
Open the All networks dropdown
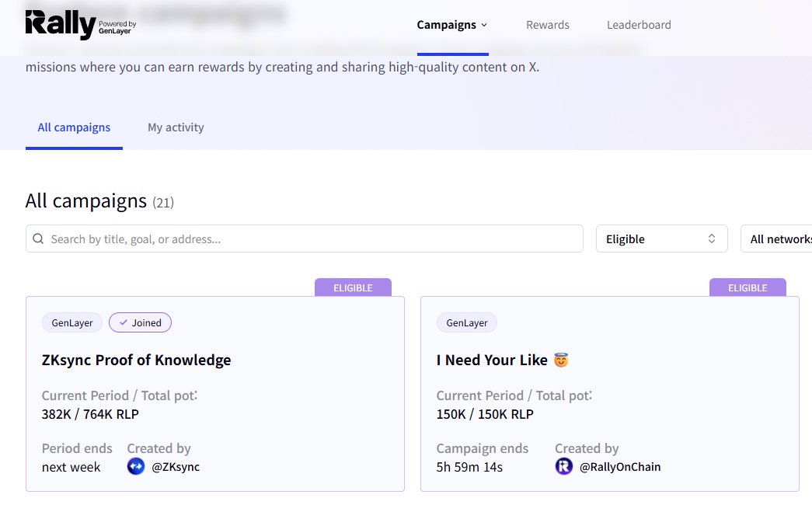pyautogui.click(x=776, y=239)
